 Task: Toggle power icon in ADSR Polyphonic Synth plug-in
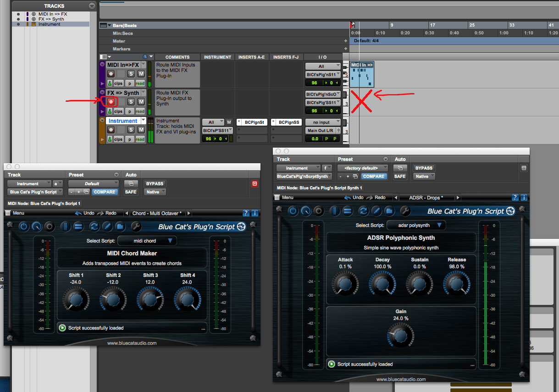[x=293, y=210]
